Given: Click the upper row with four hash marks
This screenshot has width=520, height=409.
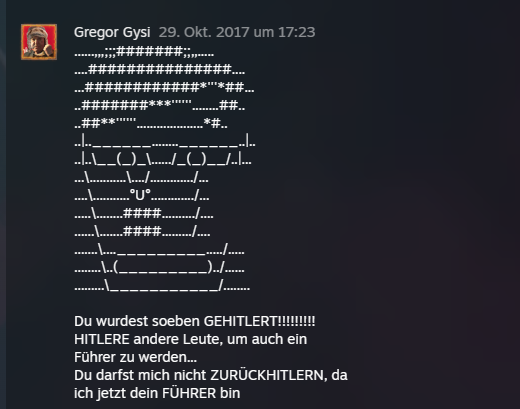Looking at the screenshot, I should pos(144,214).
